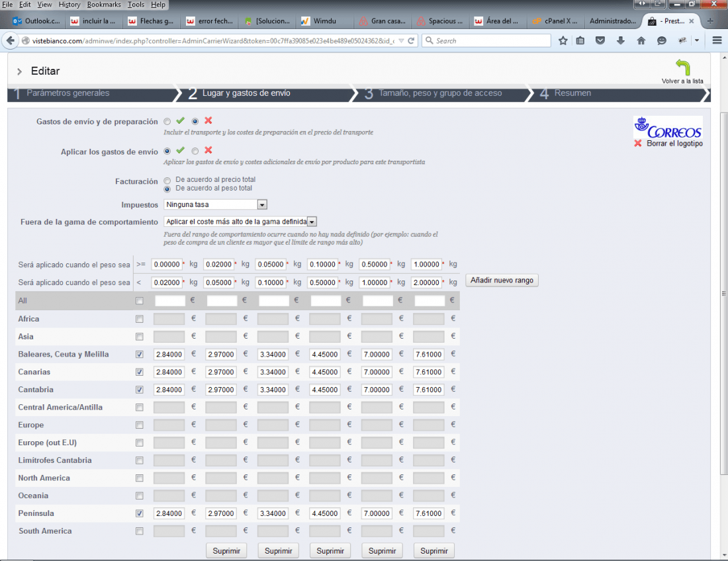
Task: Open the chat bubble toolbar icon
Action: pyautogui.click(x=662, y=41)
